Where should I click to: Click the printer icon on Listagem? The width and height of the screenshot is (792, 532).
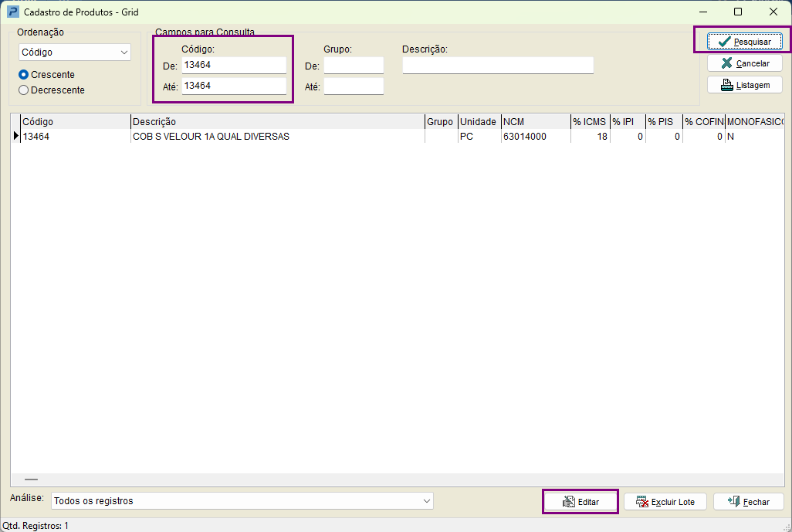(726, 85)
